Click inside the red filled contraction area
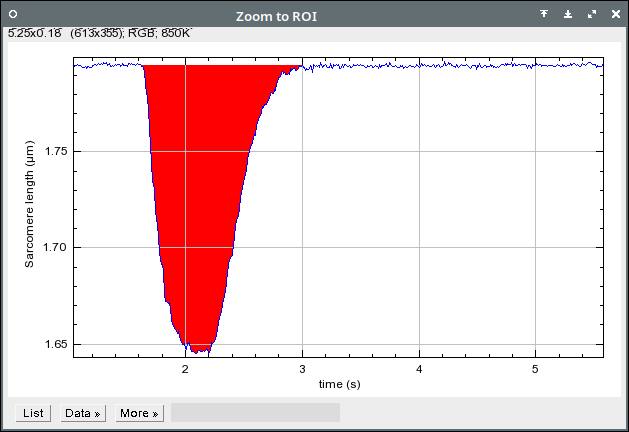The height and width of the screenshot is (432, 629). (200, 200)
